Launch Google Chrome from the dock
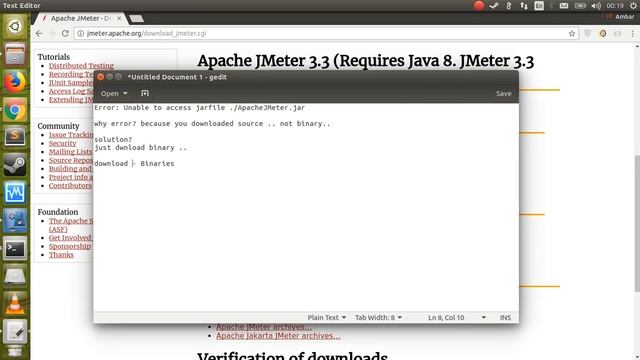The image size is (640, 360). (15, 110)
